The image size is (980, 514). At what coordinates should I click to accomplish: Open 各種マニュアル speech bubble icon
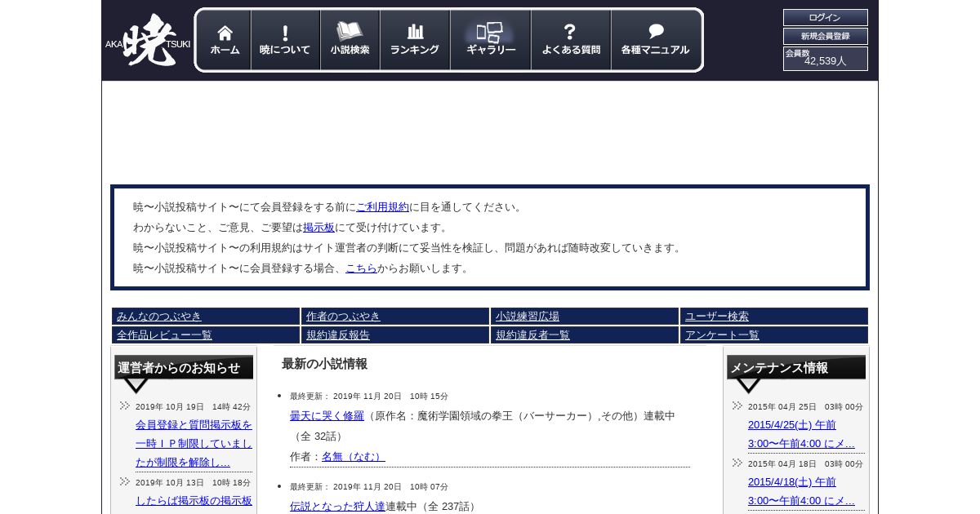coord(655,40)
